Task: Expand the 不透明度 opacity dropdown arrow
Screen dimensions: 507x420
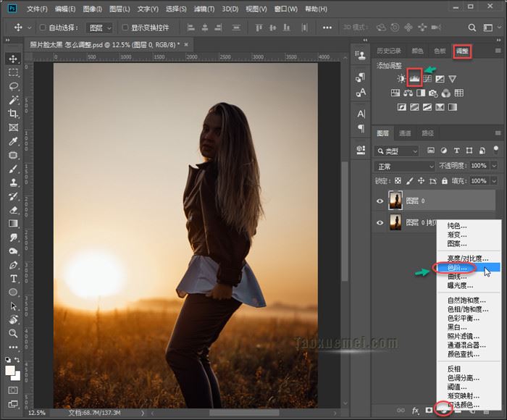Action: tap(493, 166)
